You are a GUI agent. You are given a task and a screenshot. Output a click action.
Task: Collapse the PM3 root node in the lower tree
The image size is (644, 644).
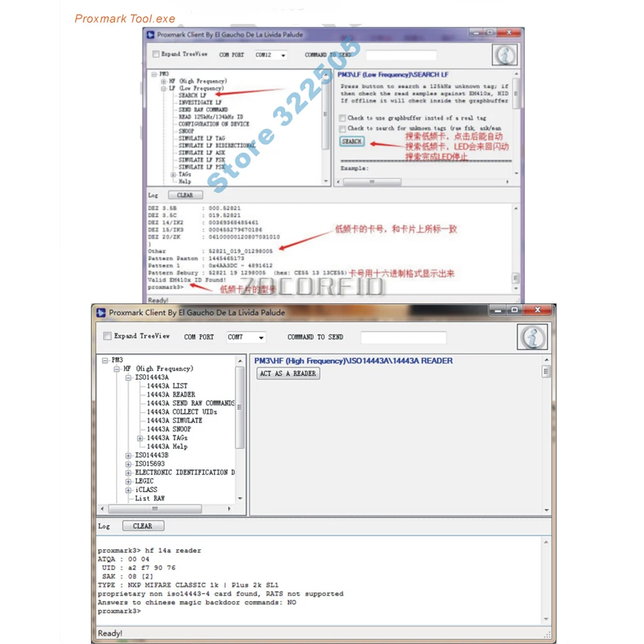(x=105, y=360)
